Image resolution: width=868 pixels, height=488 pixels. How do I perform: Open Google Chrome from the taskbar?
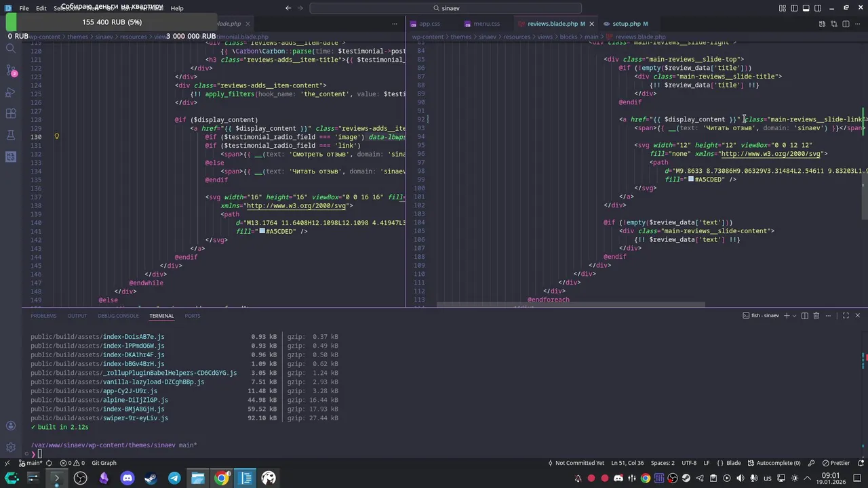(222, 479)
